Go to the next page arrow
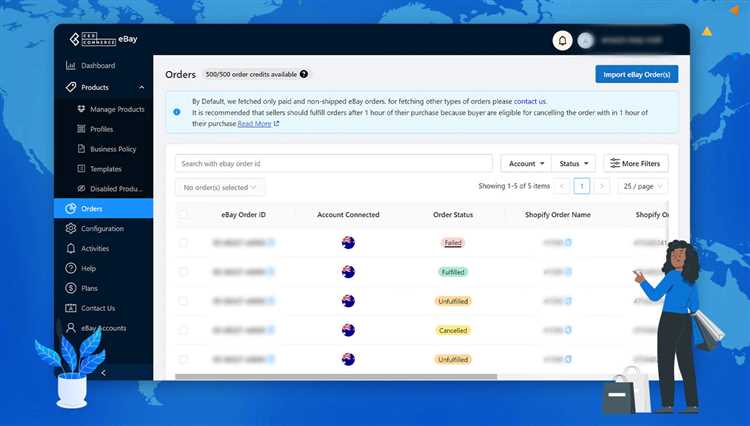750x426 pixels. pos(602,186)
